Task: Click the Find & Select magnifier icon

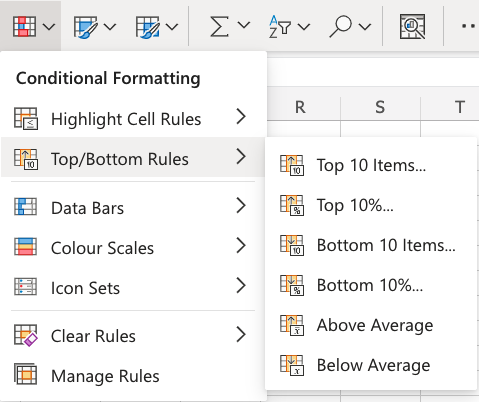Action: [340, 26]
